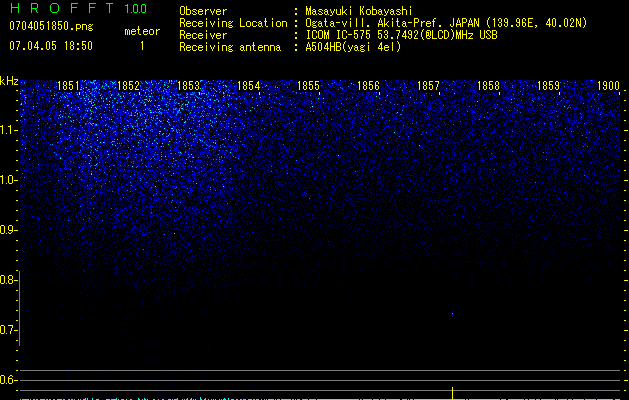Click the 1854 time label
The image size is (629, 400).
pyautogui.click(x=248, y=86)
